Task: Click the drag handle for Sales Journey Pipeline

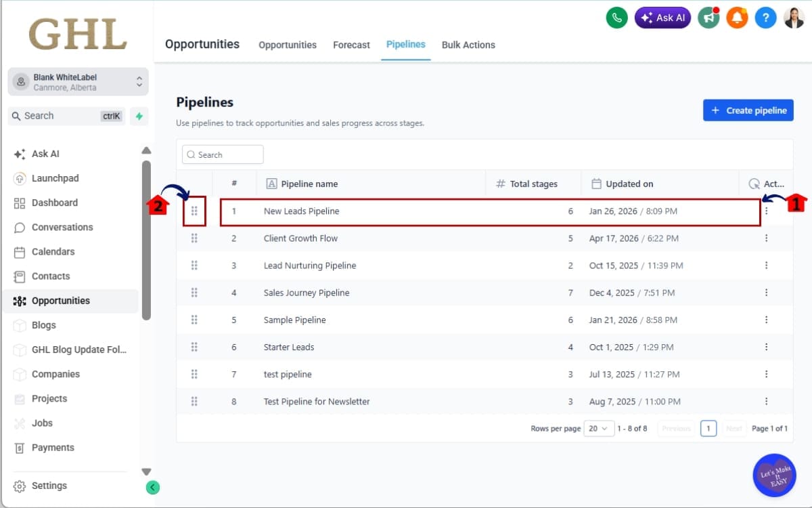Action: tap(194, 293)
